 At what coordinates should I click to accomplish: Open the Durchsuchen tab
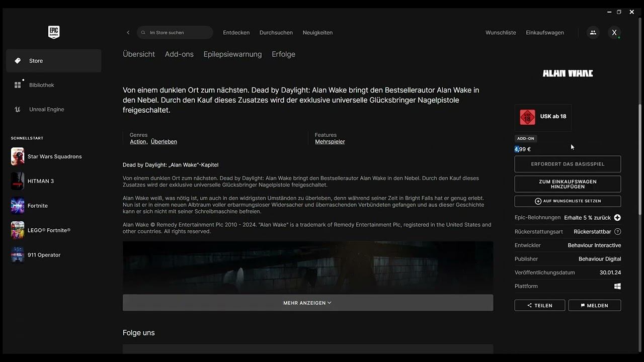pos(276,33)
